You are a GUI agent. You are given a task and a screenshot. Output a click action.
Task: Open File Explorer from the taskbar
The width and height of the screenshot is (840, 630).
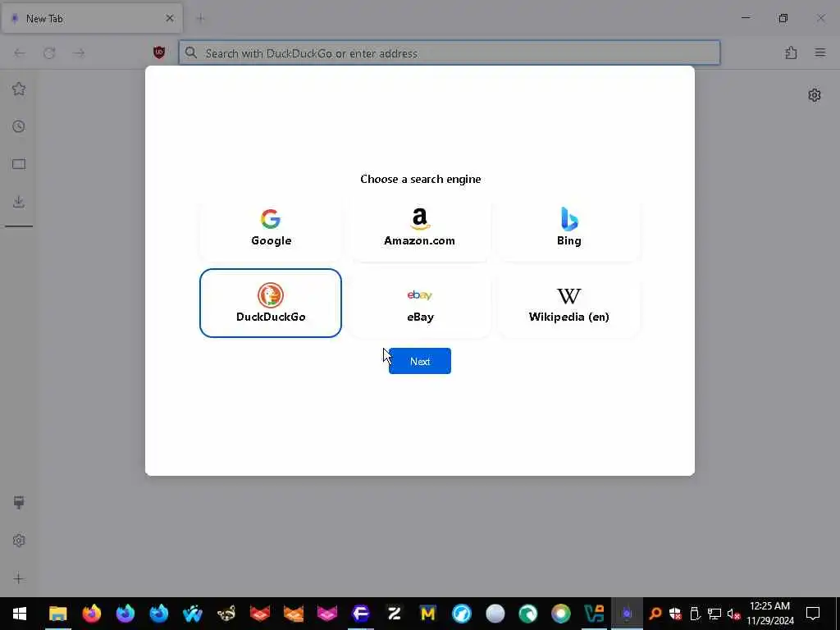pos(58,614)
